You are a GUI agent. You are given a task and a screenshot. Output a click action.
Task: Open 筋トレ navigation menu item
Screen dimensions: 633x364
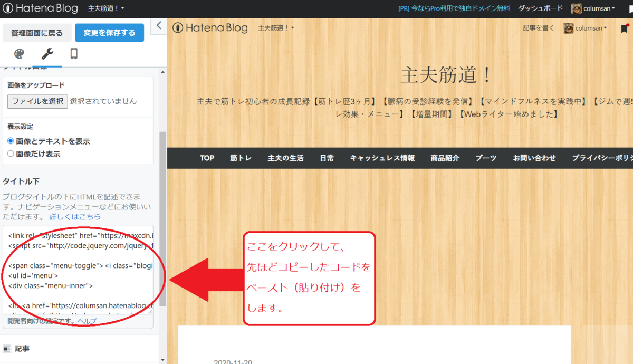(x=241, y=158)
